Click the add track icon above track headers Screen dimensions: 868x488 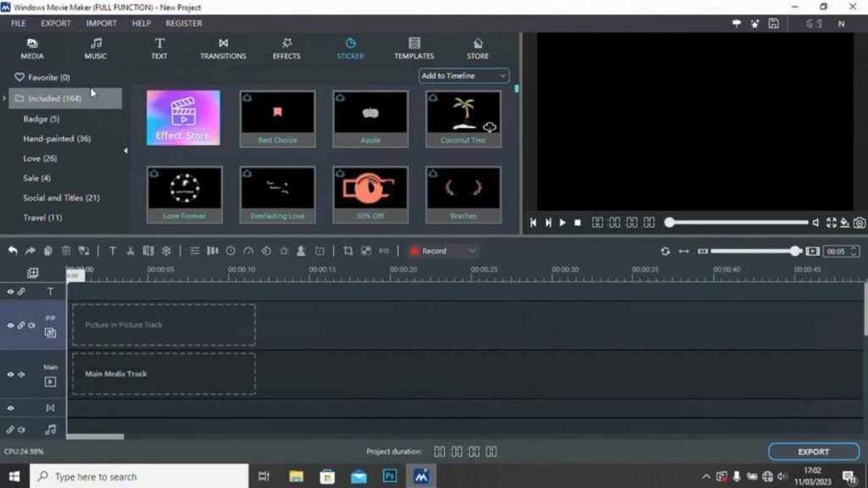(33, 272)
